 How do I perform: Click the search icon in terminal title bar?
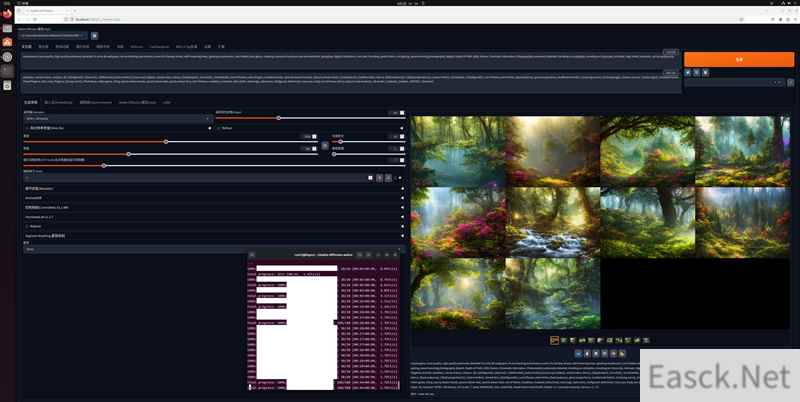point(361,256)
